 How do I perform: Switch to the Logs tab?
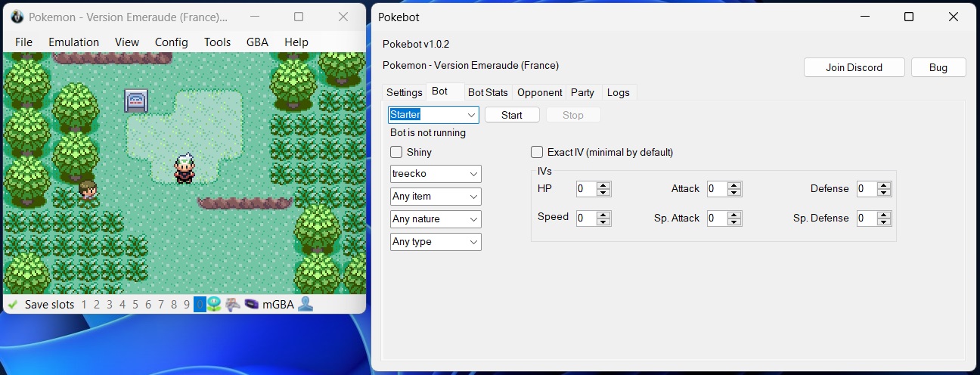click(x=618, y=92)
